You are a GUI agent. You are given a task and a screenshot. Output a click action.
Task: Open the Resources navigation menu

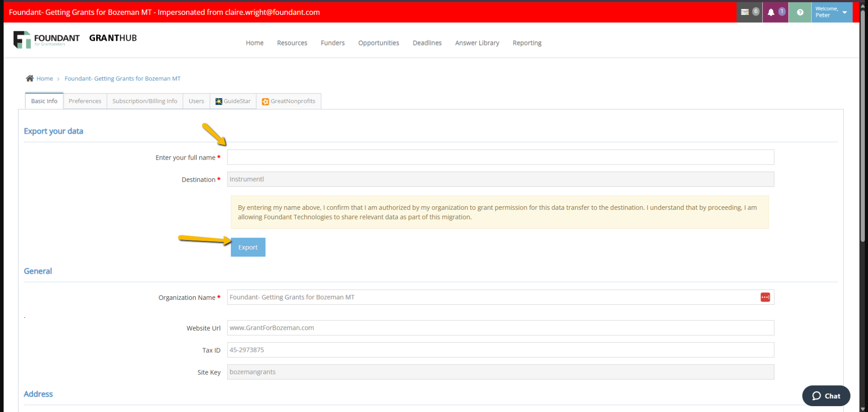[292, 43]
